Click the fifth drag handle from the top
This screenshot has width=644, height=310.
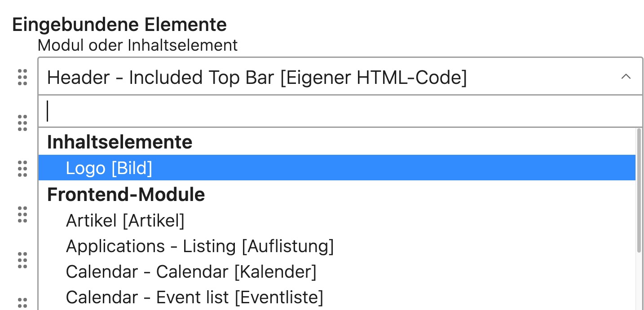tap(22, 260)
